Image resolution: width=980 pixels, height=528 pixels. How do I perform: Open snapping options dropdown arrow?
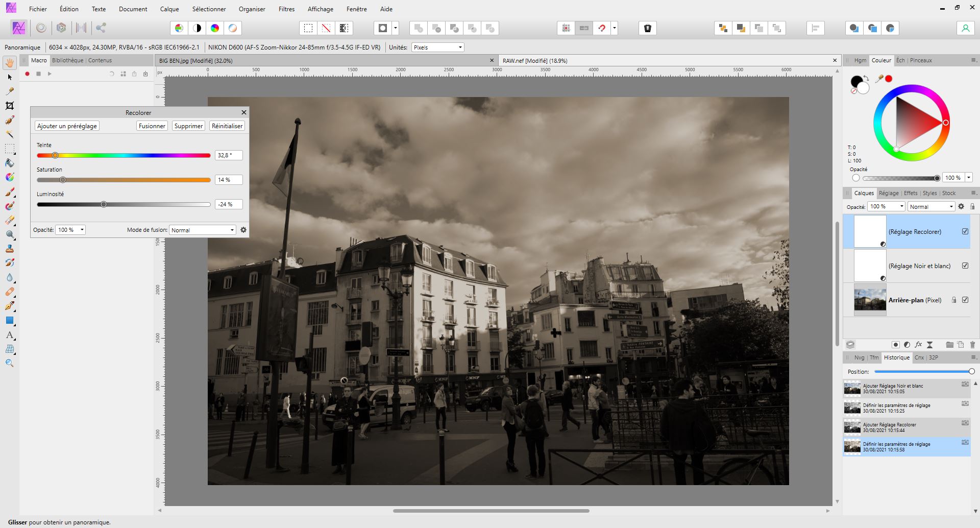tap(615, 28)
